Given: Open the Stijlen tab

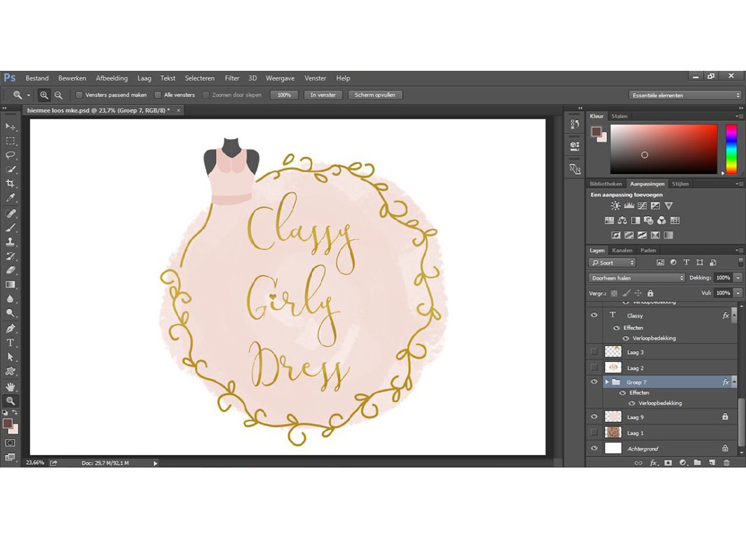Looking at the screenshot, I should coord(680,184).
